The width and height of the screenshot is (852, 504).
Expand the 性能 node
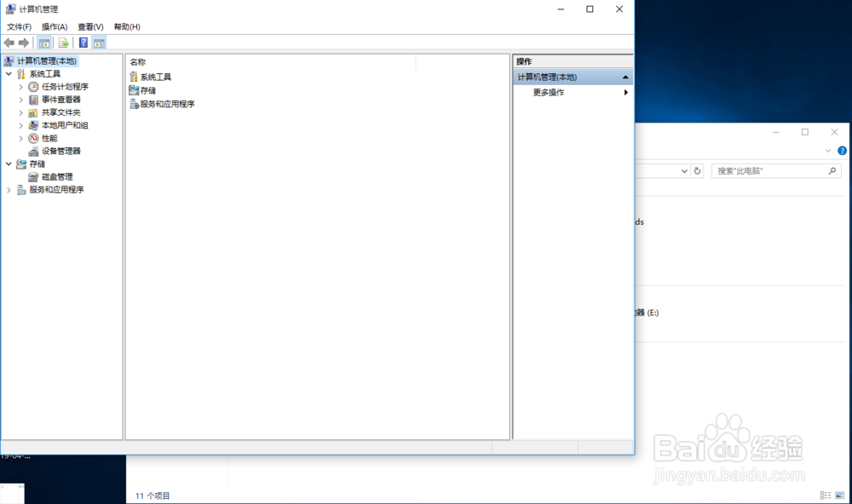[21, 139]
